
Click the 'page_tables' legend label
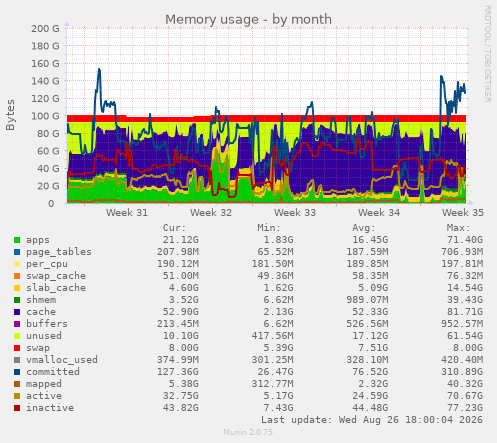tap(59, 252)
